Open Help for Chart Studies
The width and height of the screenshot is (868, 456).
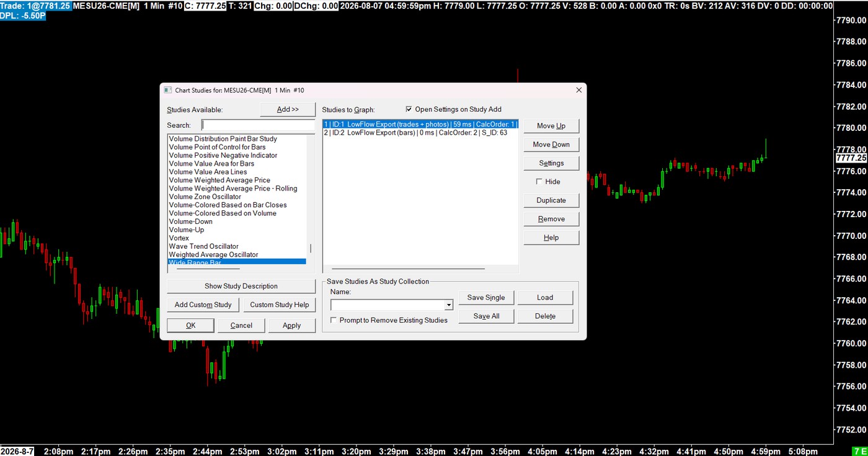click(551, 238)
